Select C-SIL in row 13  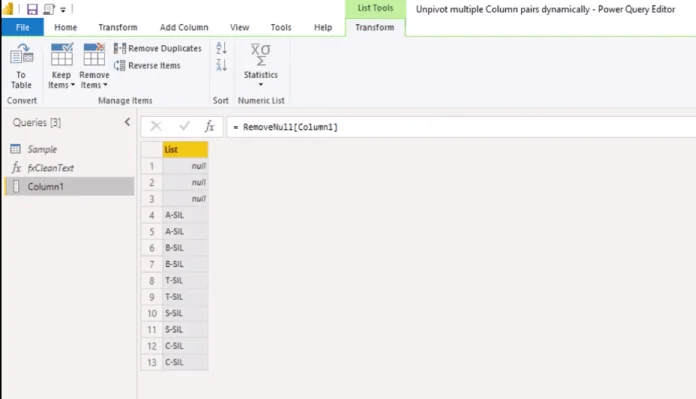[x=185, y=362]
